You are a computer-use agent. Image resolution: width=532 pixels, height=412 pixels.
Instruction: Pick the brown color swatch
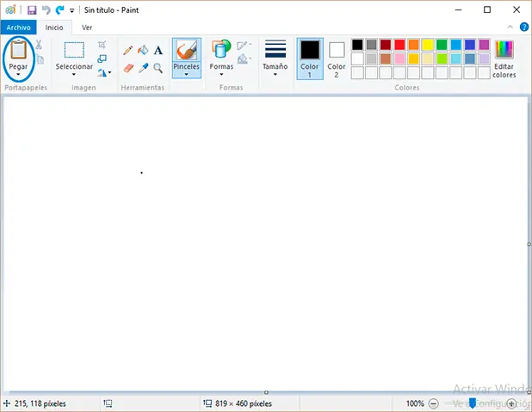386,58
